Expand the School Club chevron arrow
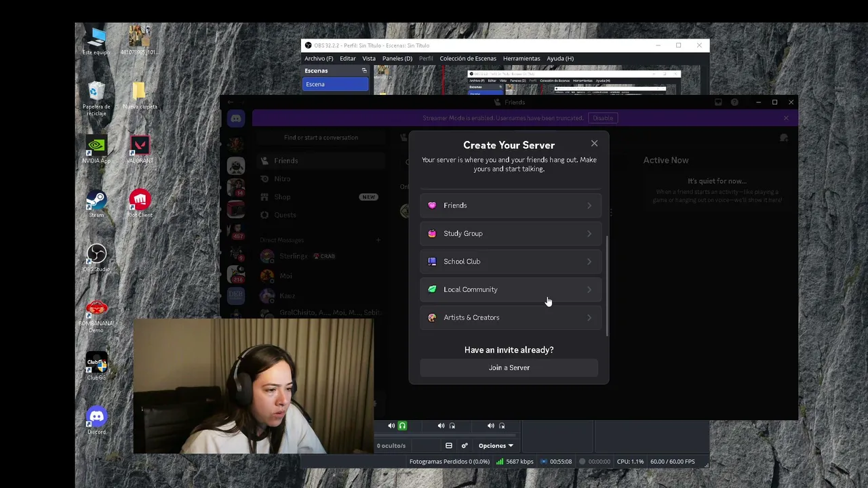 (x=589, y=262)
